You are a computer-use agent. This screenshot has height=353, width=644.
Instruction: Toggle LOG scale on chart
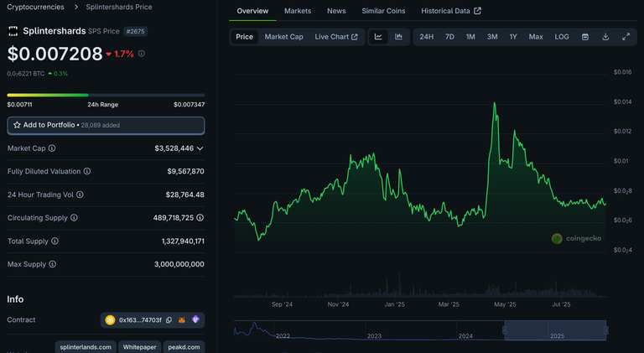562,37
